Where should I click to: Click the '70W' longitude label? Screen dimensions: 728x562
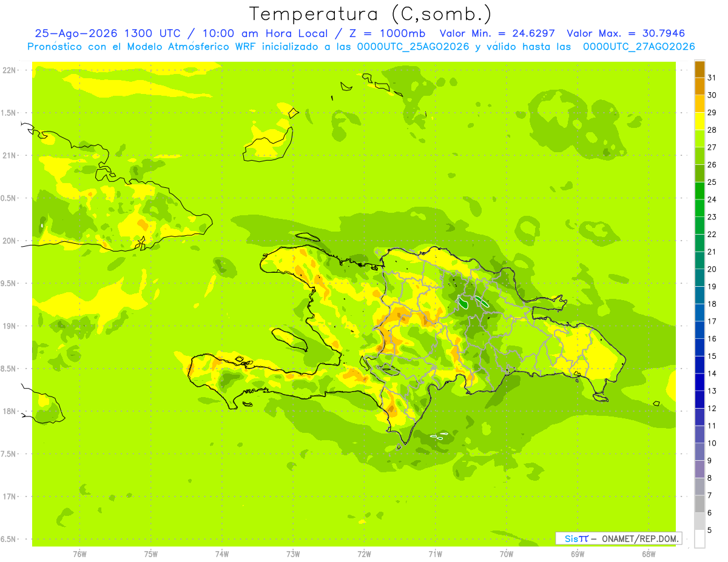(x=506, y=554)
